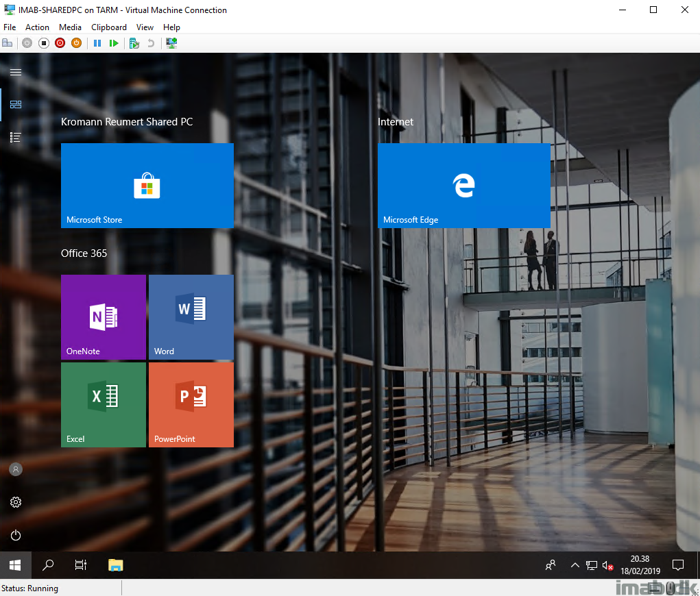Open Settings gear in Start menu

coord(16,502)
